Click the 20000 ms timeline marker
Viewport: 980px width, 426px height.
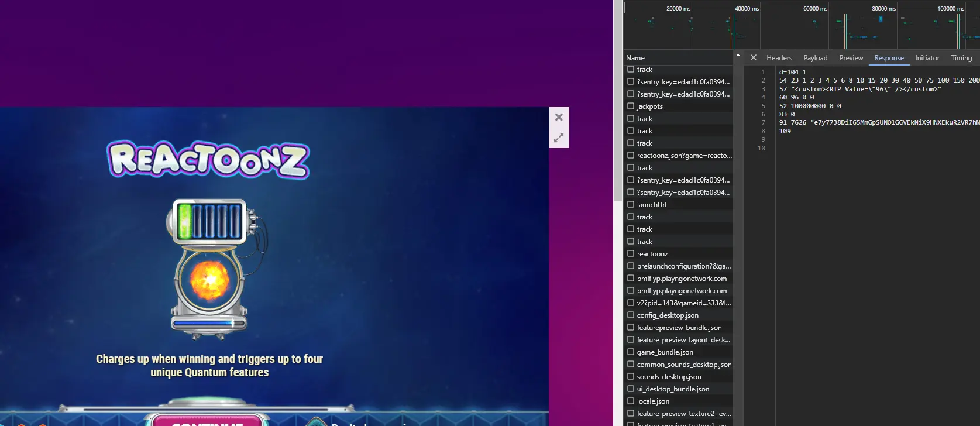[x=678, y=9]
